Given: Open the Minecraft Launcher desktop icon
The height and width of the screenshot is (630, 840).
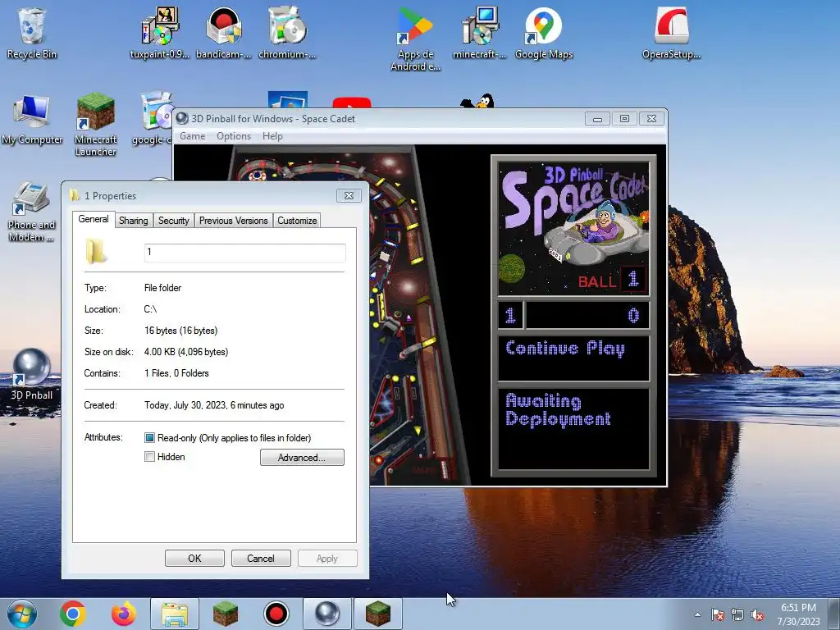Looking at the screenshot, I should [95, 125].
